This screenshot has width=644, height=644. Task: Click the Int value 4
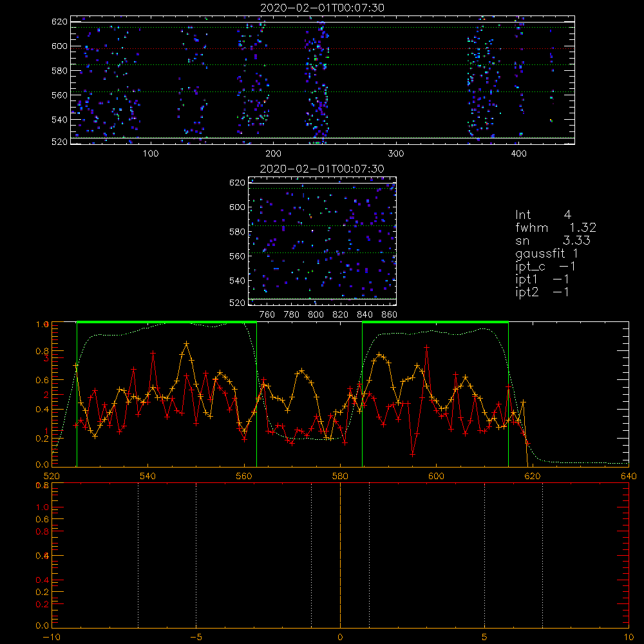[567, 215]
